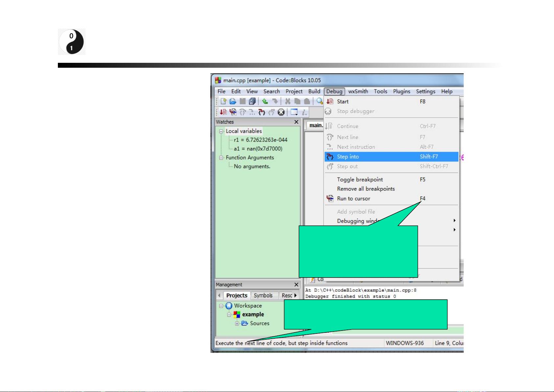Choose Add symbol file menu entry
The image size is (554, 392).
click(x=391, y=212)
